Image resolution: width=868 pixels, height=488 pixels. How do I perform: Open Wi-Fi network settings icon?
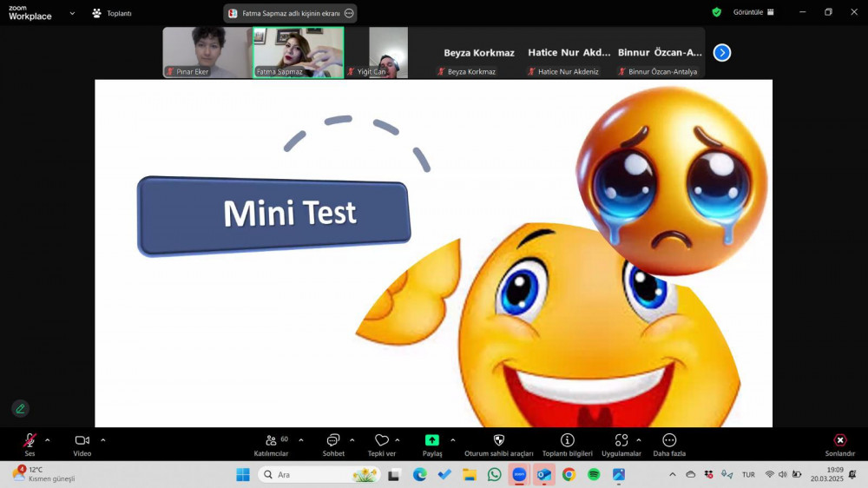(769, 475)
